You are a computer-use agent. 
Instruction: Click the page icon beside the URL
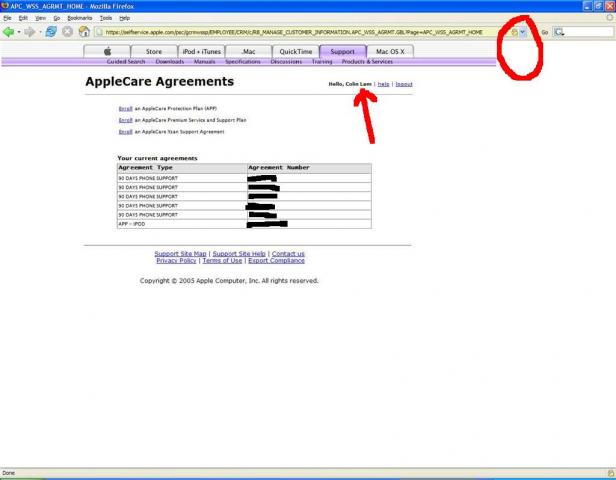(x=99, y=32)
